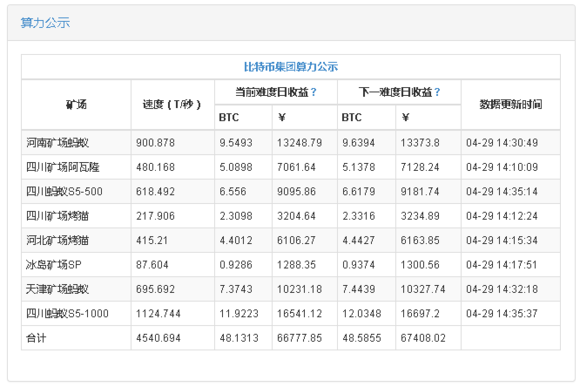Click the timestamp 04-29 14:15:34
The image size is (580, 387).
[502, 240]
